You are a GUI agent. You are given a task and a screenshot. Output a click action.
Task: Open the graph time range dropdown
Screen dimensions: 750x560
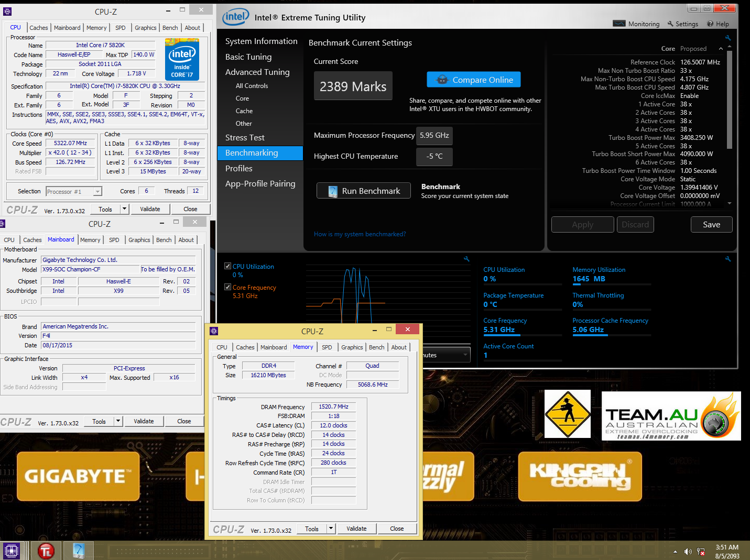point(445,355)
